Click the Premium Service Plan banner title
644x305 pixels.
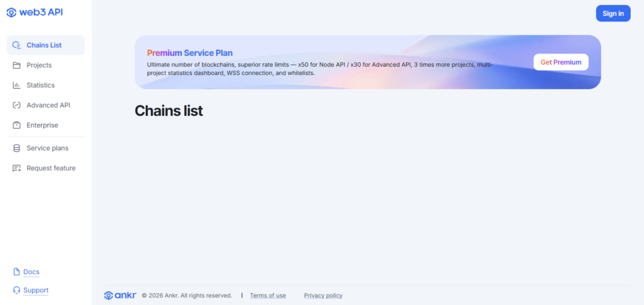point(189,53)
